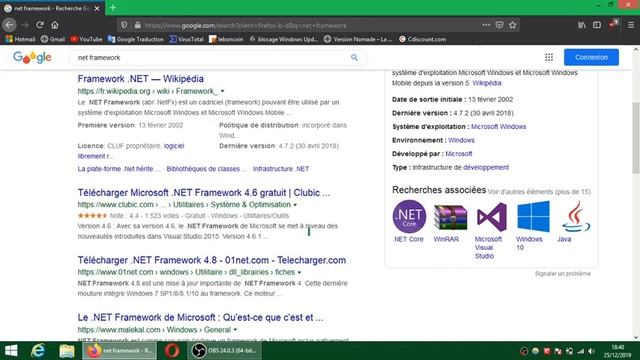640x360 pixels.
Task: Close the net framework tab
Action: tap(97, 8)
